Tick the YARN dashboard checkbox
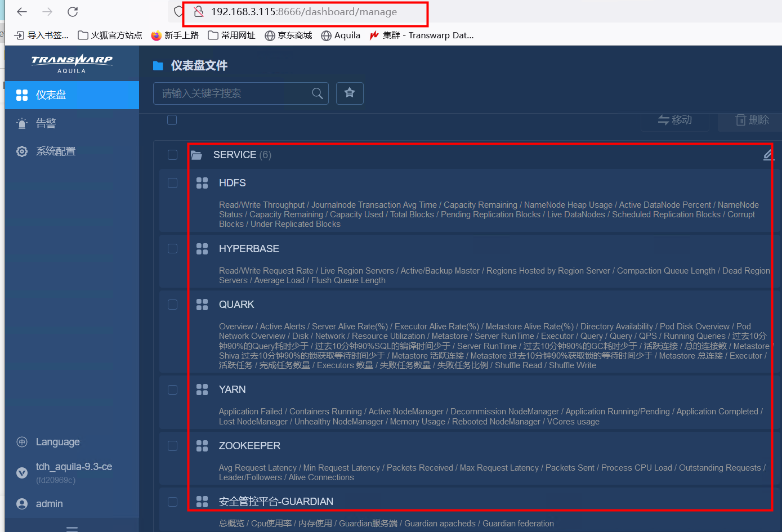 173,390
